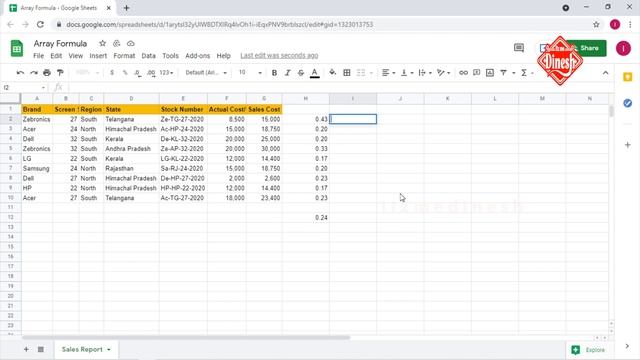
Task: Open the Insert menu
Action: (98, 56)
